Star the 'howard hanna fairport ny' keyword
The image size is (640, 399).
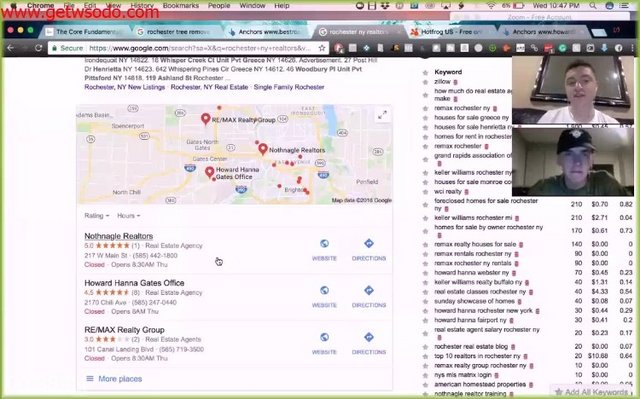425,321
